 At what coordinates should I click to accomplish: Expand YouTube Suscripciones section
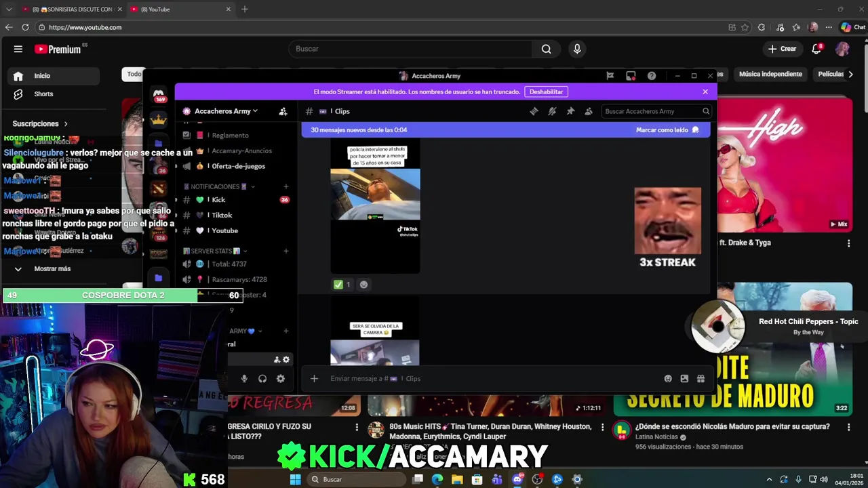coord(40,123)
